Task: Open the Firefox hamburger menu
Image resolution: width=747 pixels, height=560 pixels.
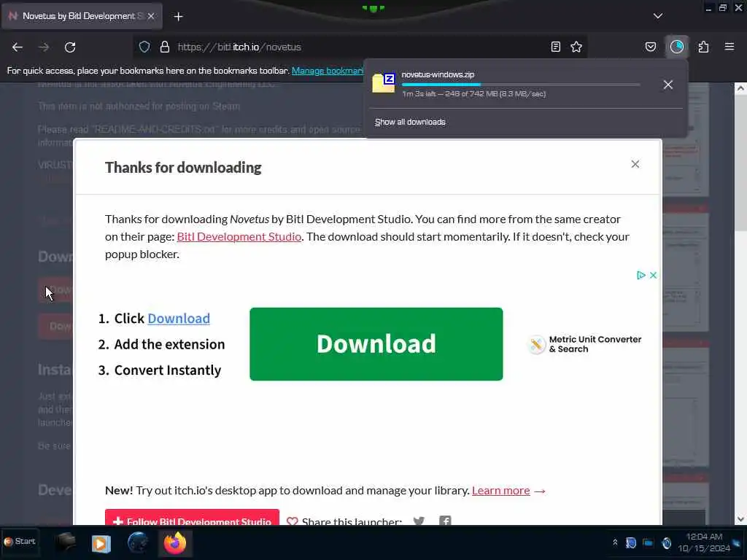Action: tap(729, 47)
